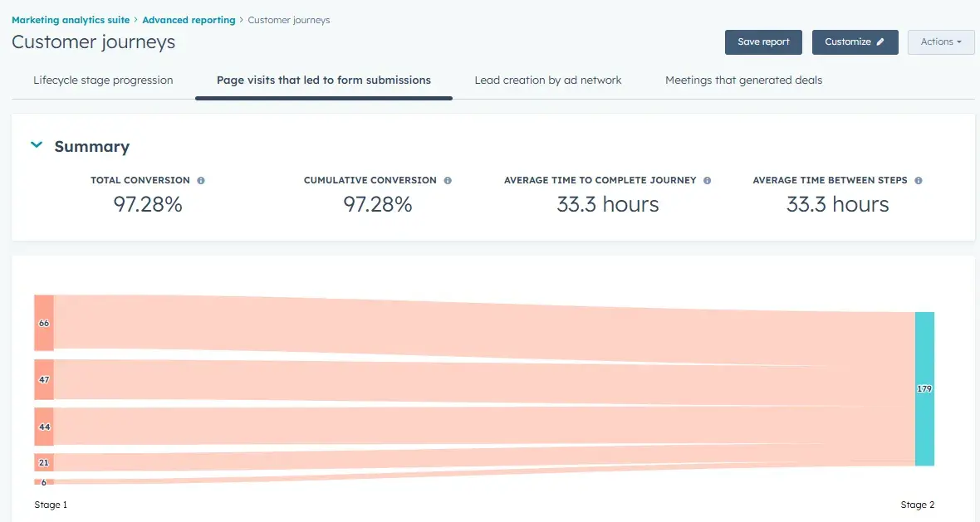980x522 pixels.
Task: Select the Stage 2 node showing 179
Action: (924, 388)
